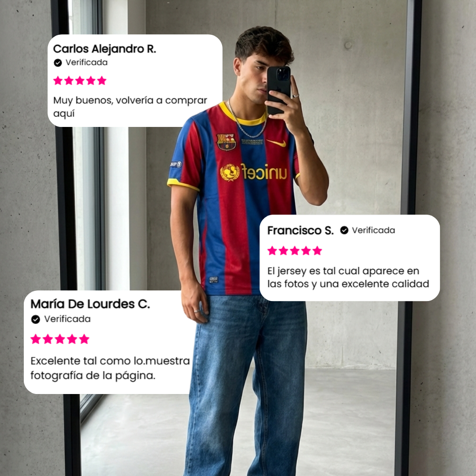Click the 'Verificada' label under María's name
The width and height of the screenshot is (476, 476).
[67, 319]
